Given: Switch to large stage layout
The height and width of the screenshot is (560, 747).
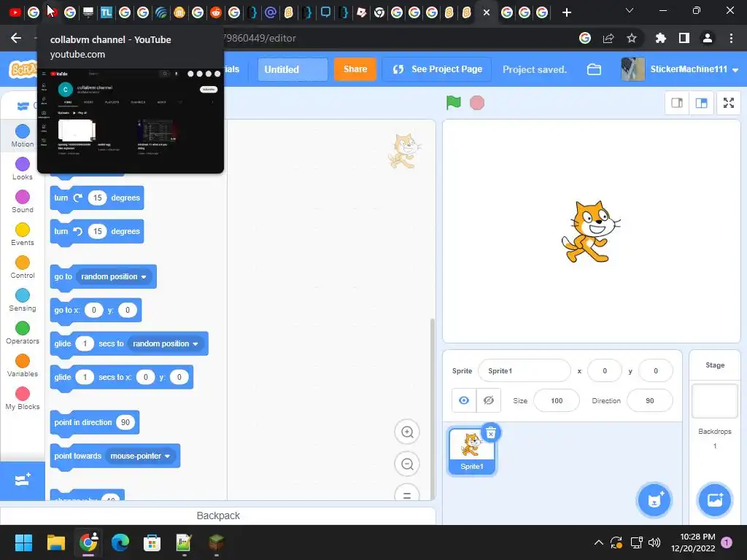Looking at the screenshot, I should [701, 103].
